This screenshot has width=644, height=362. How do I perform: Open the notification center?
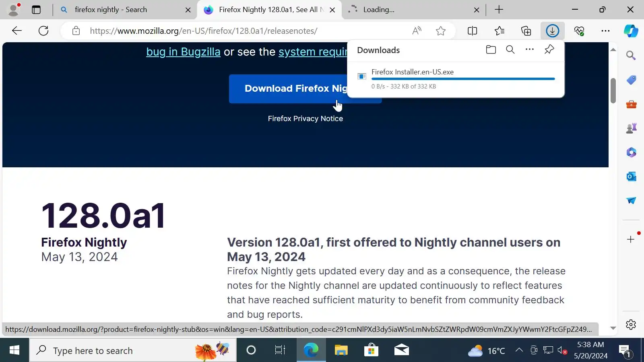coord(625,350)
